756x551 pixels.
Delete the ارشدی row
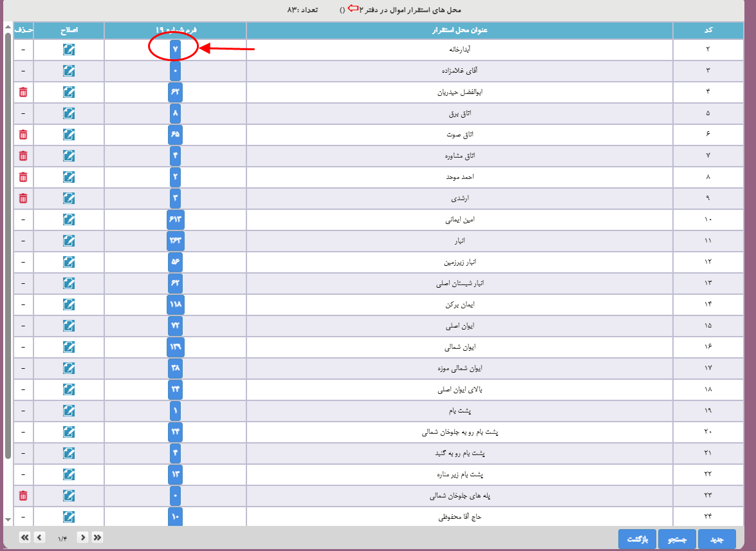click(23, 198)
